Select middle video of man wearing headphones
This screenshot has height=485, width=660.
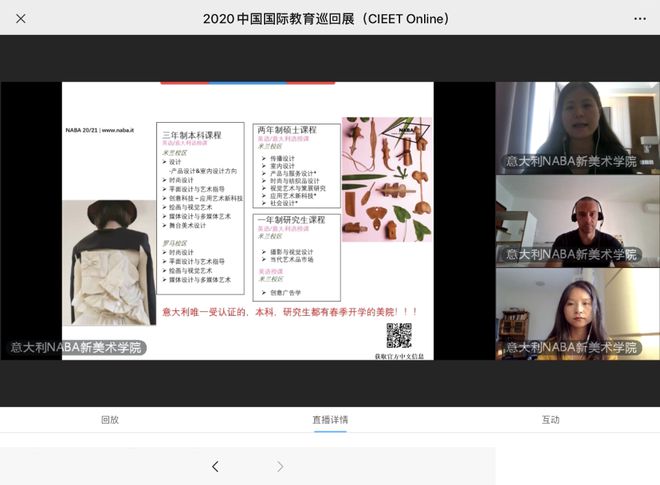pyautogui.click(x=578, y=221)
